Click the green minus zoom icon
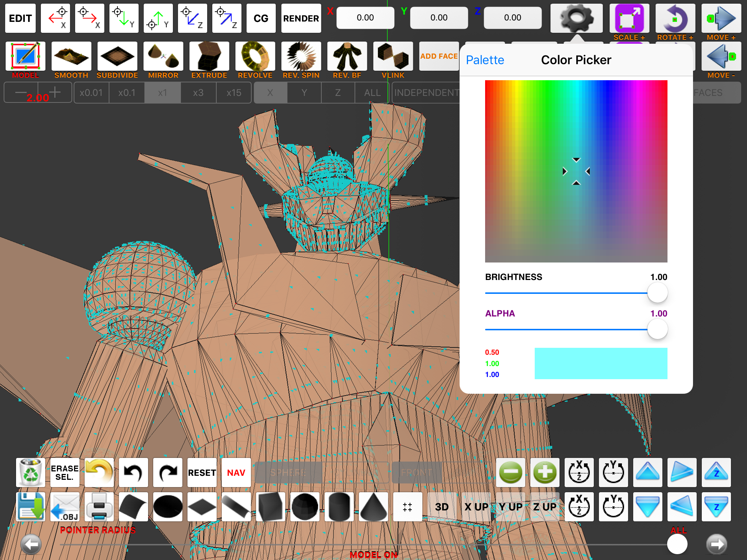The image size is (747, 560). [x=511, y=472]
